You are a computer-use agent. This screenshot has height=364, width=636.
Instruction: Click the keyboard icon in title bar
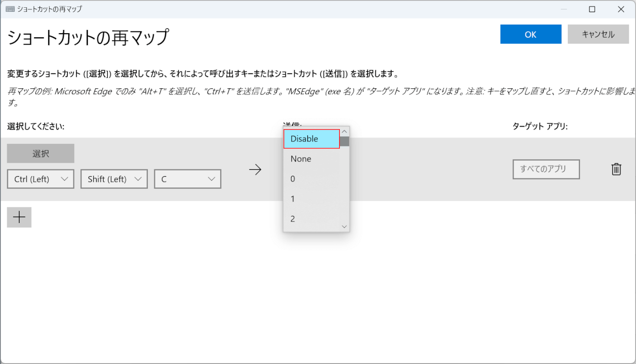[10, 9]
